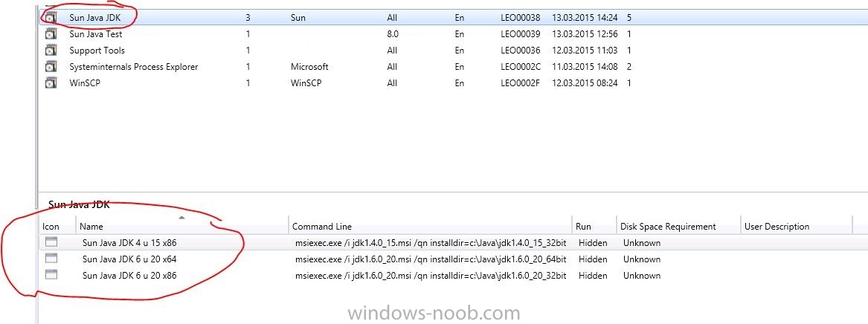This screenshot has width=868, height=324.
Task: Click the Sun Java JDK package icon
Action: coord(51,18)
